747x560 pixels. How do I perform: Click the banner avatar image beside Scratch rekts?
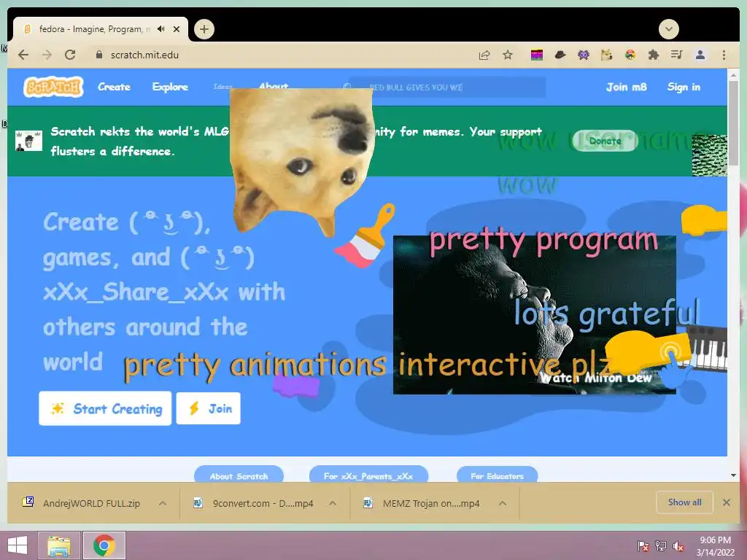28,141
